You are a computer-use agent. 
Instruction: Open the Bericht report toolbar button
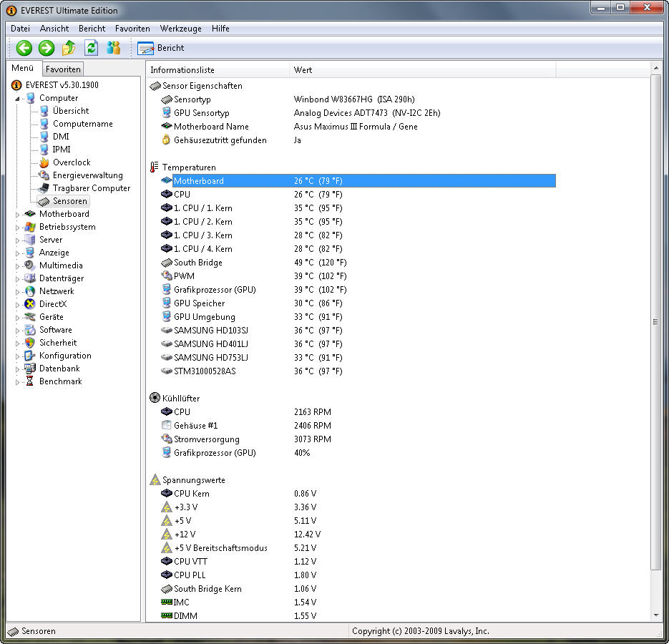[x=161, y=48]
